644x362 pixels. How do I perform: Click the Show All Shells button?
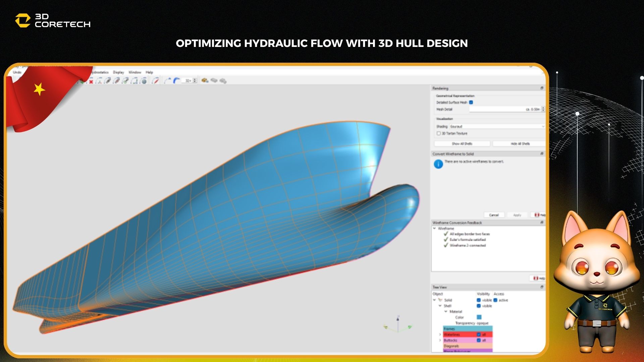462,143
